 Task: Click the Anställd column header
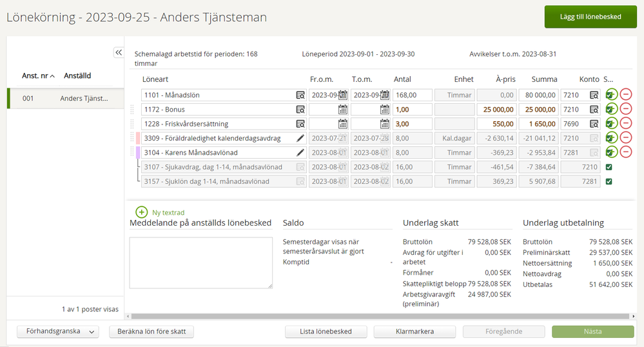[x=77, y=76]
